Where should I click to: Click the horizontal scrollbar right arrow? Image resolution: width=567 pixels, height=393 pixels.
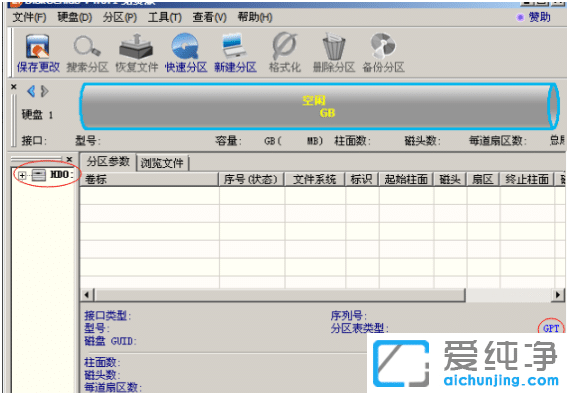coord(558,295)
